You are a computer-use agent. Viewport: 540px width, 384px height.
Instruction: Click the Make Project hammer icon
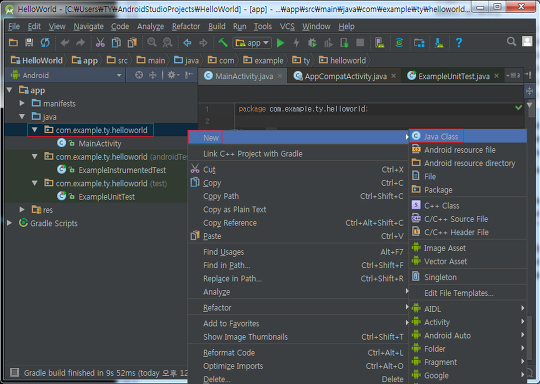coord(223,43)
